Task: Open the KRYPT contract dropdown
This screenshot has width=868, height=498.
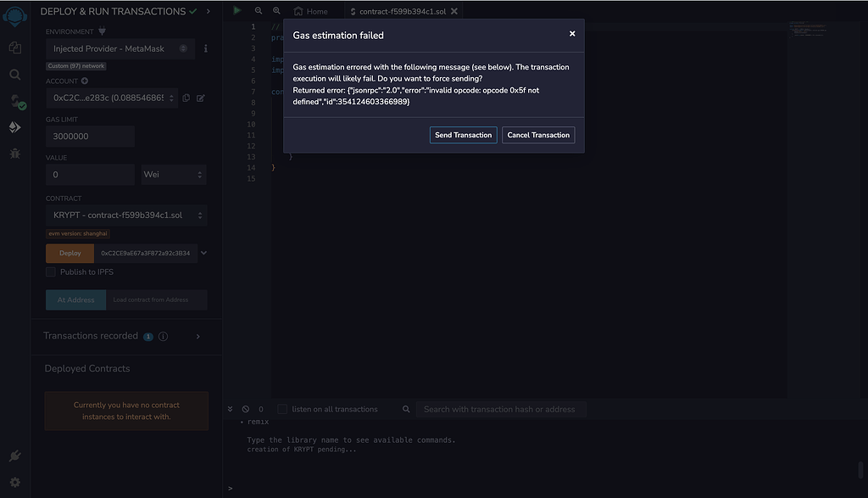Action: (x=125, y=215)
